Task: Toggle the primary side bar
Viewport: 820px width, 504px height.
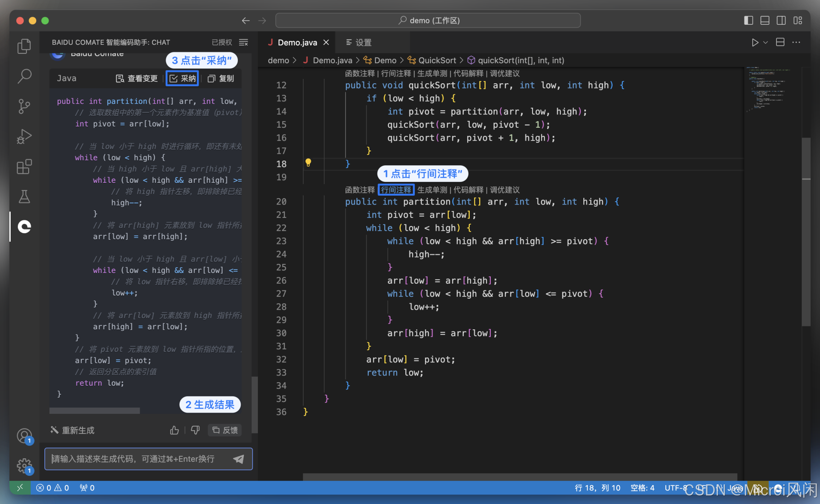Action: 748,21
